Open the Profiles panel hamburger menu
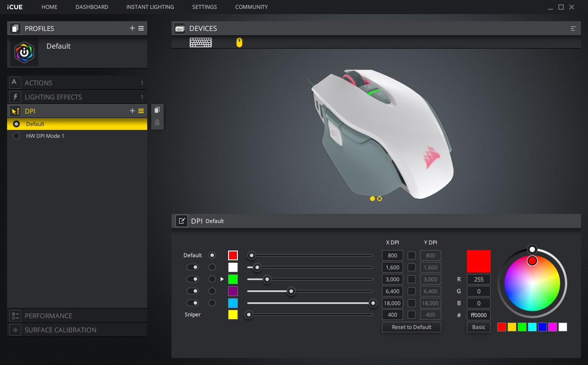The width and height of the screenshot is (588, 365). [141, 28]
